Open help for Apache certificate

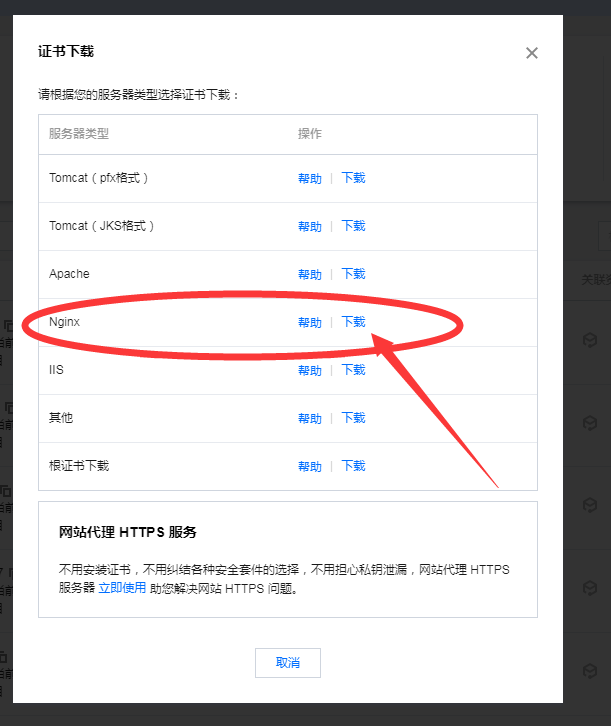point(310,274)
